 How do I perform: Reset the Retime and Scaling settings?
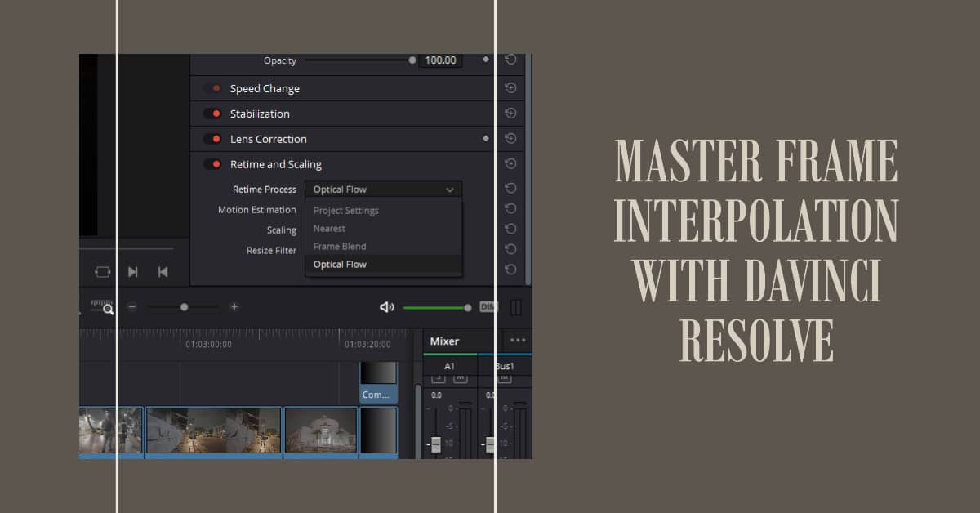click(x=510, y=163)
